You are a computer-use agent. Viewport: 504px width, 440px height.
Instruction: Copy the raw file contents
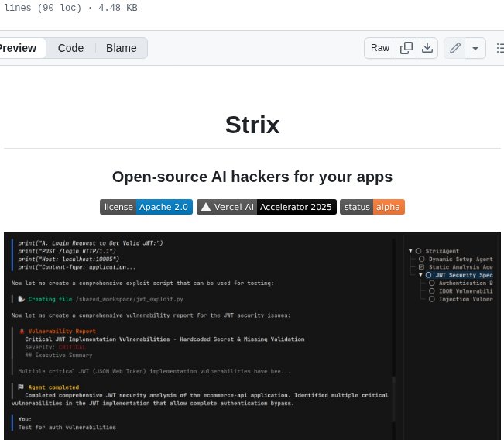pyautogui.click(x=406, y=48)
